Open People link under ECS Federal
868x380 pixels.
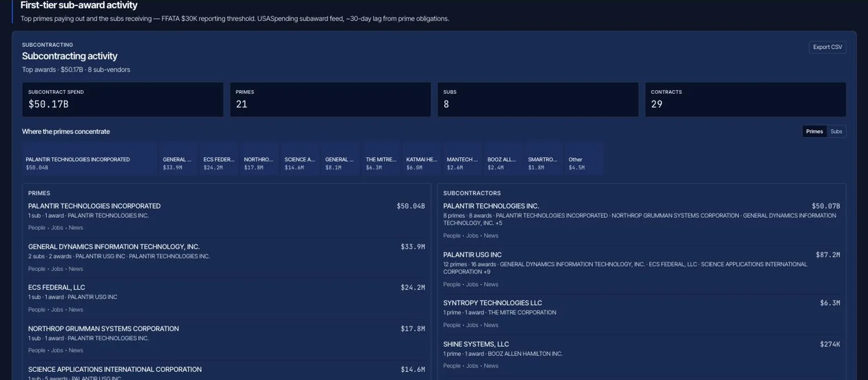pyautogui.click(x=37, y=310)
